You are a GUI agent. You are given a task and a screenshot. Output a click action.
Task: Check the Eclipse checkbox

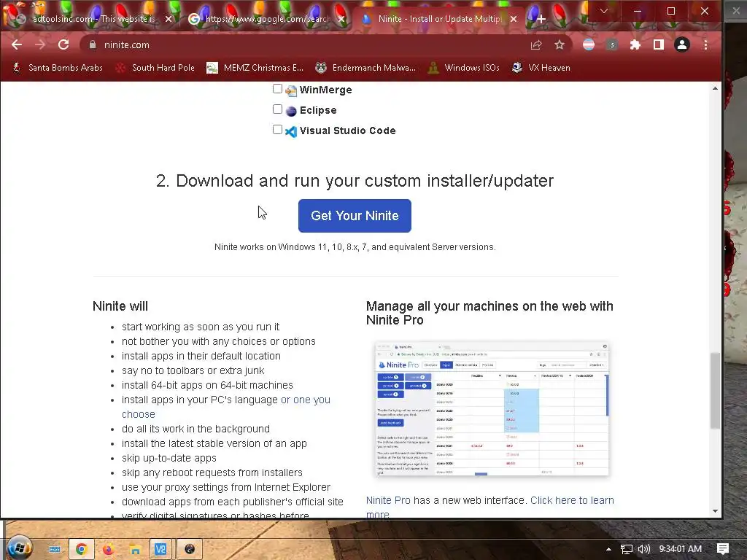click(x=277, y=109)
